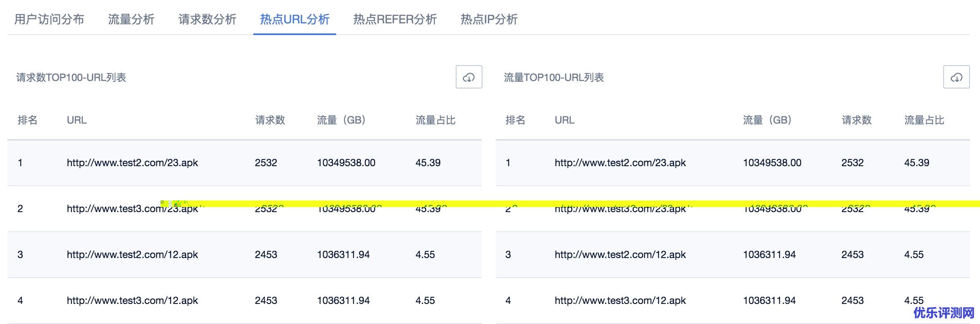Open the 流量分析 tab
This screenshot has width=980, height=324.
pos(131,19)
